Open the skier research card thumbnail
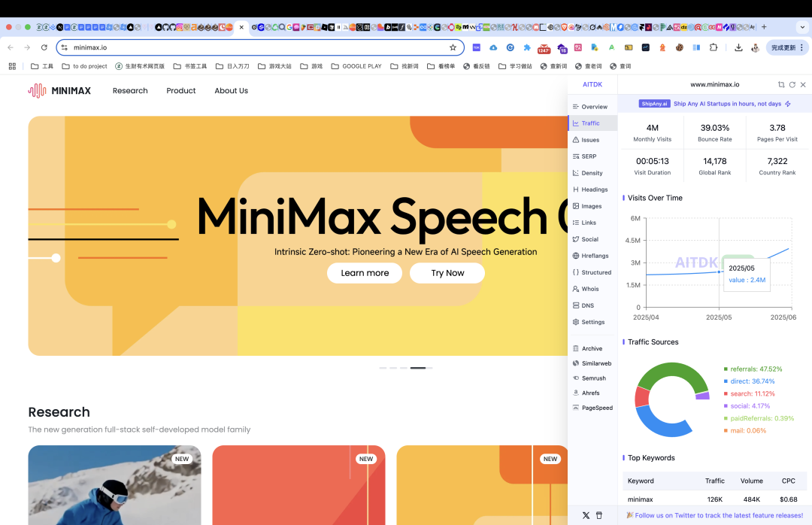Viewport: 812px width, 525px height. [114, 485]
